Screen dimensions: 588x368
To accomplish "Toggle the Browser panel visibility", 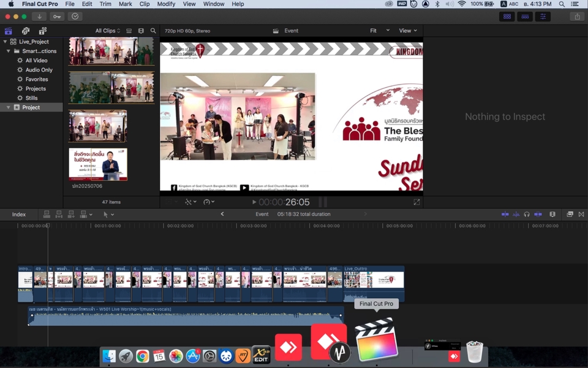I will coord(507,17).
